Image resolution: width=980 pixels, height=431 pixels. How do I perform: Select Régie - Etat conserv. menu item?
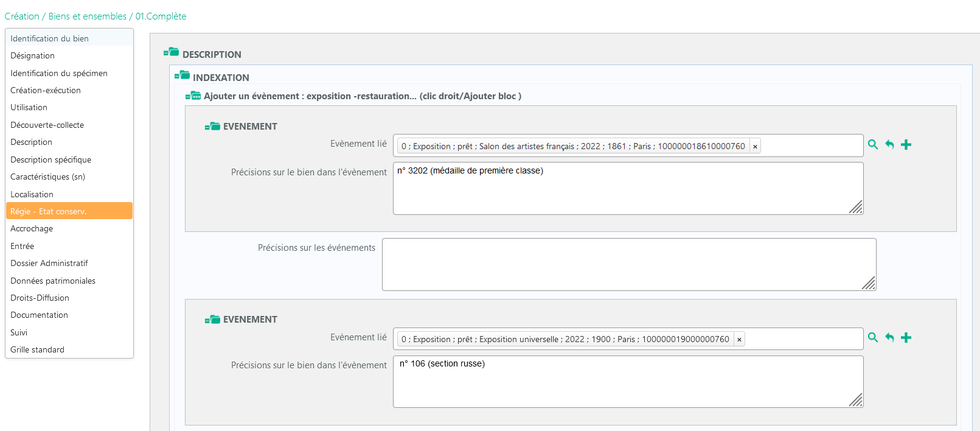[x=49, y=211]
